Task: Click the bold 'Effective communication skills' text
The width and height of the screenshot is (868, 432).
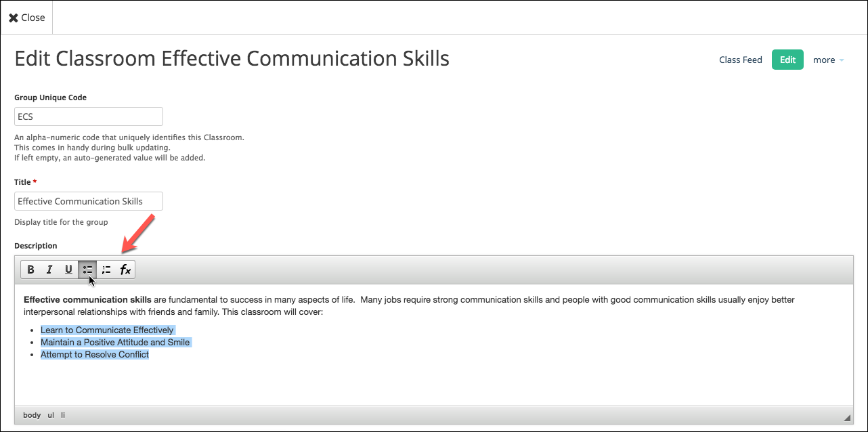Action: pos(87,299)
